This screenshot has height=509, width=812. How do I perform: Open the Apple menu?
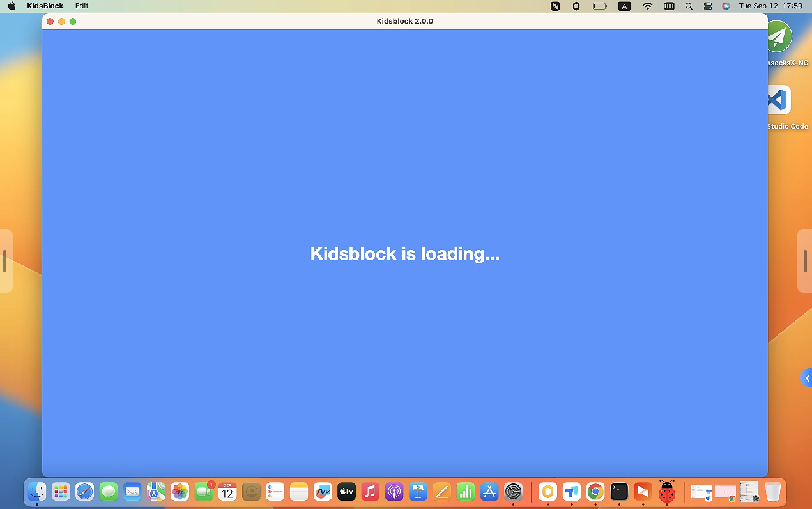click(x=11, y=6)
